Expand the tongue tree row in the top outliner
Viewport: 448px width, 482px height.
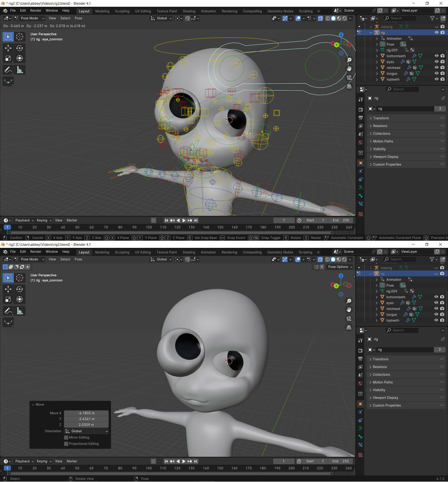tap(377, 73)
